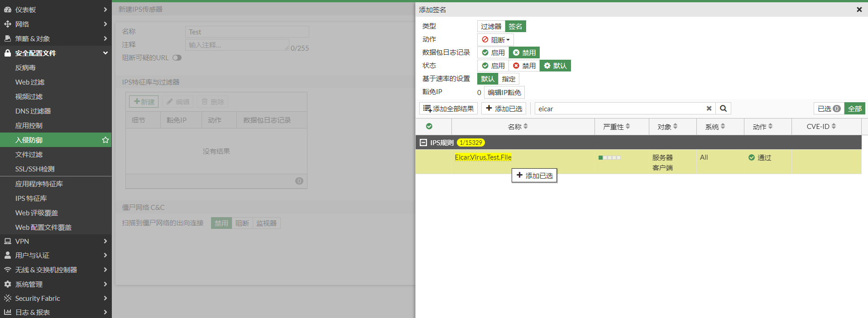Close the 添加签名 panel
Viewport: 868px width, 318px height.
(859, 9)
